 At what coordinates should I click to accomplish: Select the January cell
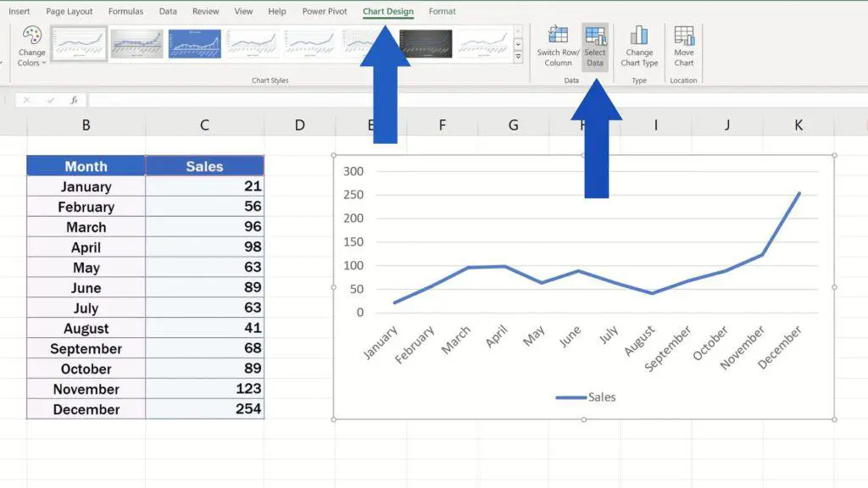coord(86,186)
